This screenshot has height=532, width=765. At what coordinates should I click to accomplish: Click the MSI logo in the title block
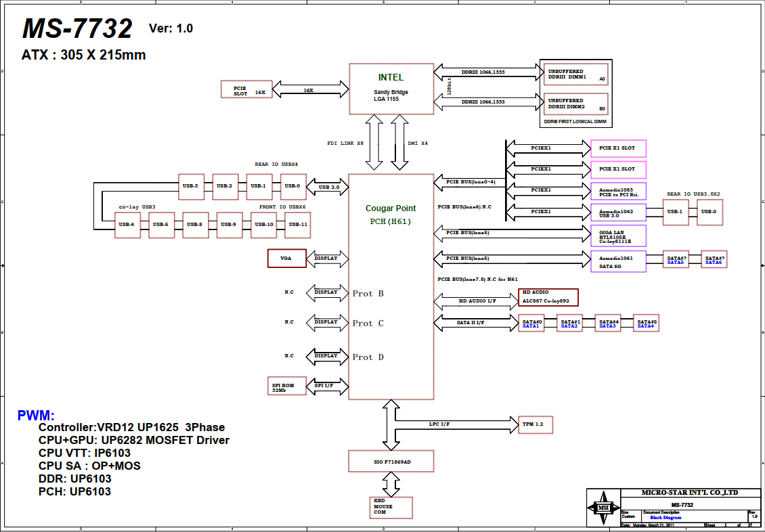pyautogui.click(x=603, y=508)
